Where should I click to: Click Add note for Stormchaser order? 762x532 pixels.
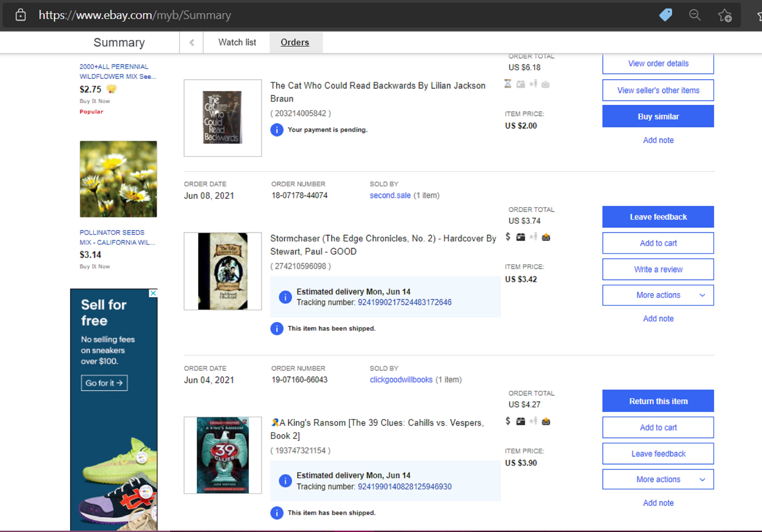tap(658, 319)
